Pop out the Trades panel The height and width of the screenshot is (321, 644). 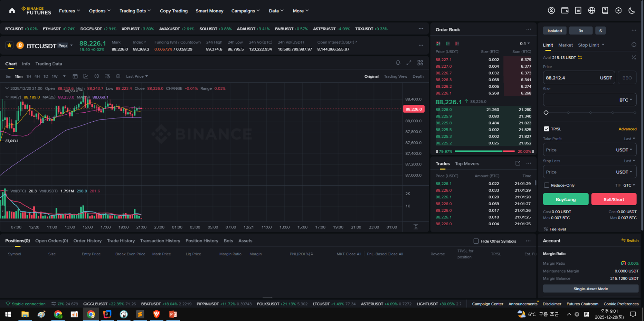[518, 163]
